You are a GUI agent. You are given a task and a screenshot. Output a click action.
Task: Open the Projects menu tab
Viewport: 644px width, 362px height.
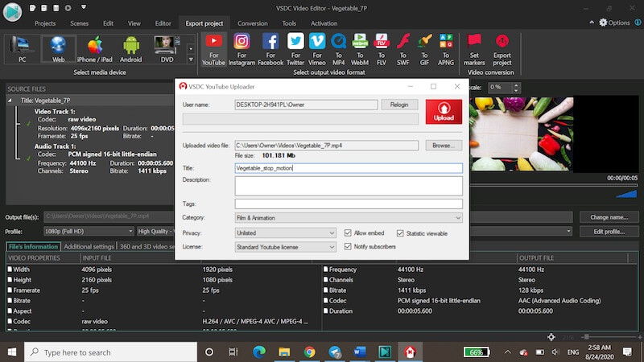[45, 23]
